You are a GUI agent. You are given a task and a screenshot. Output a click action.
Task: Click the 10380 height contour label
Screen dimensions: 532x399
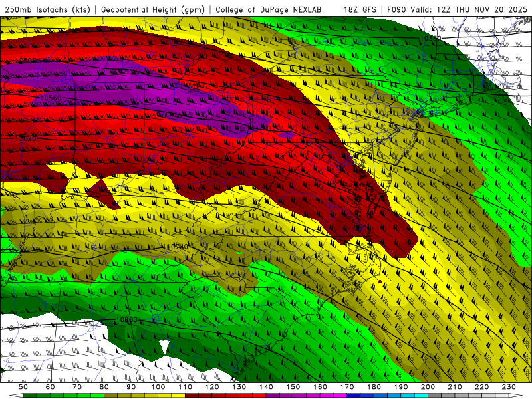[431, 39]
